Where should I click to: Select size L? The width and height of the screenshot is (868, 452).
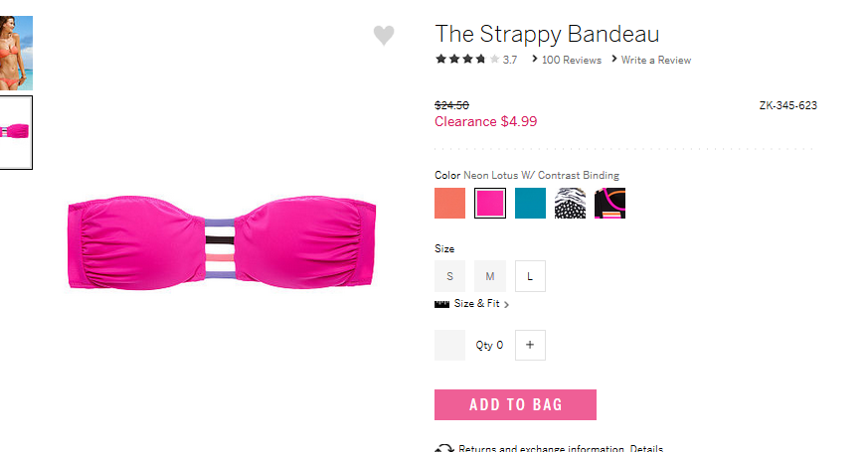tap(530, 276)
